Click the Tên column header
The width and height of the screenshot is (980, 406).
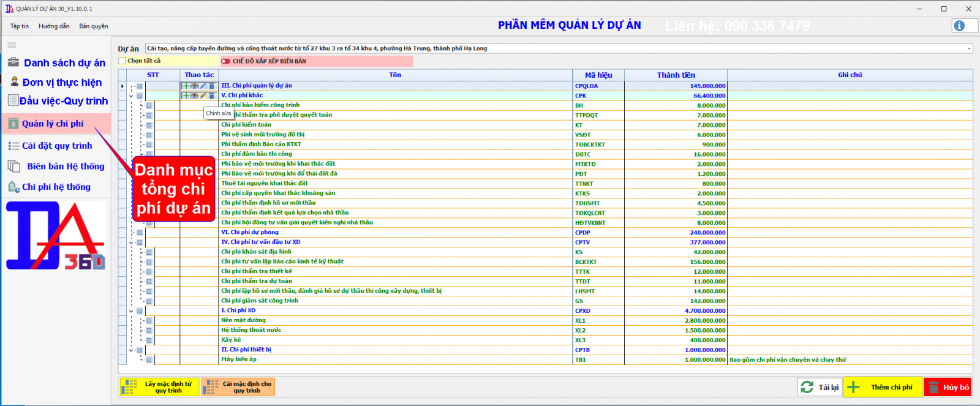395,75
